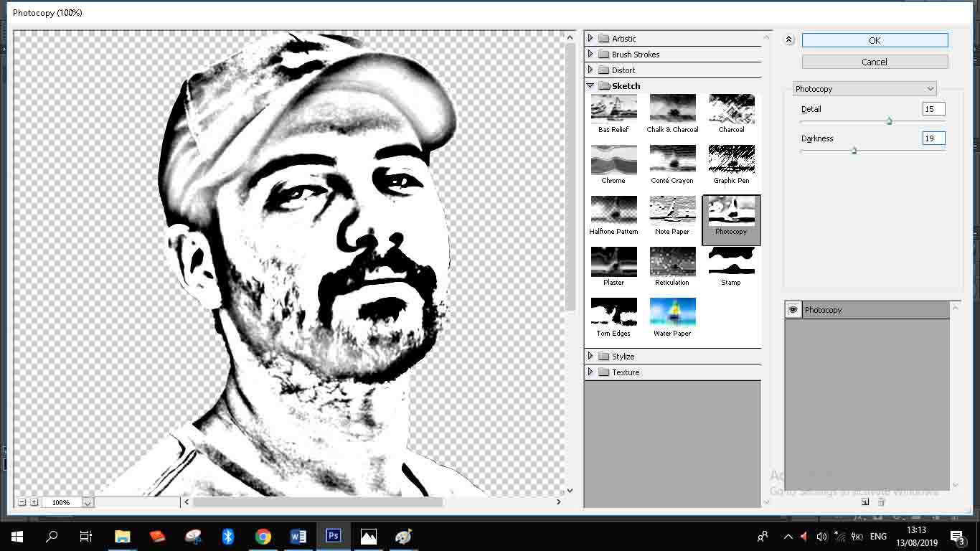The image size is (980, 551).
Task: Expand the Texture filter folder
Action: [590, 372]
